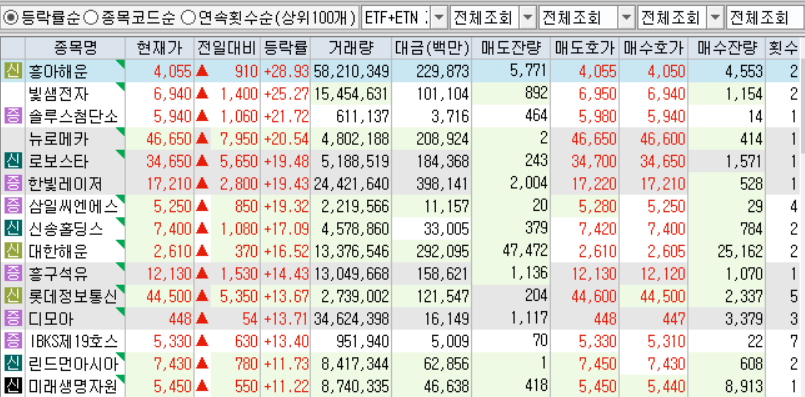Select the 로보스타 stock name

click(x=59, y=162)
